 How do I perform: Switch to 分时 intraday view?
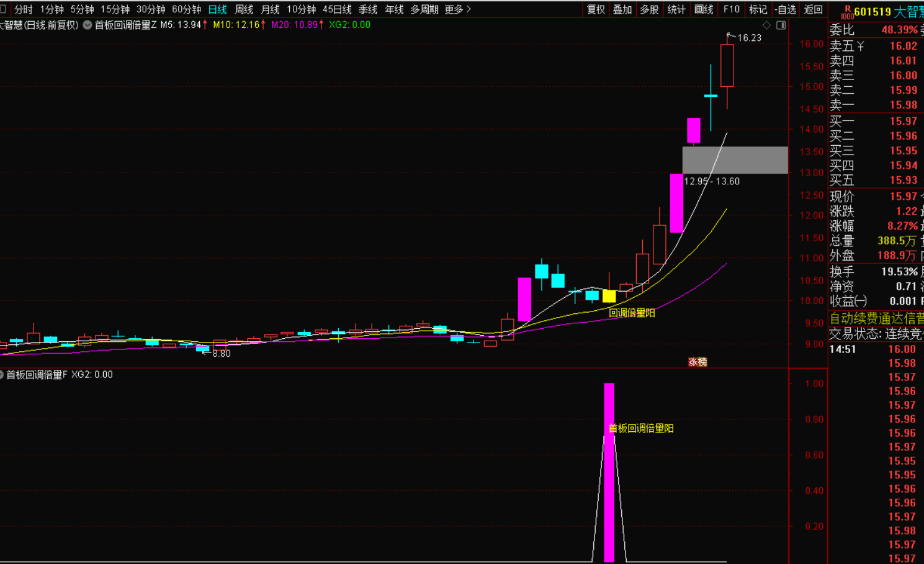tap(23, 9)
